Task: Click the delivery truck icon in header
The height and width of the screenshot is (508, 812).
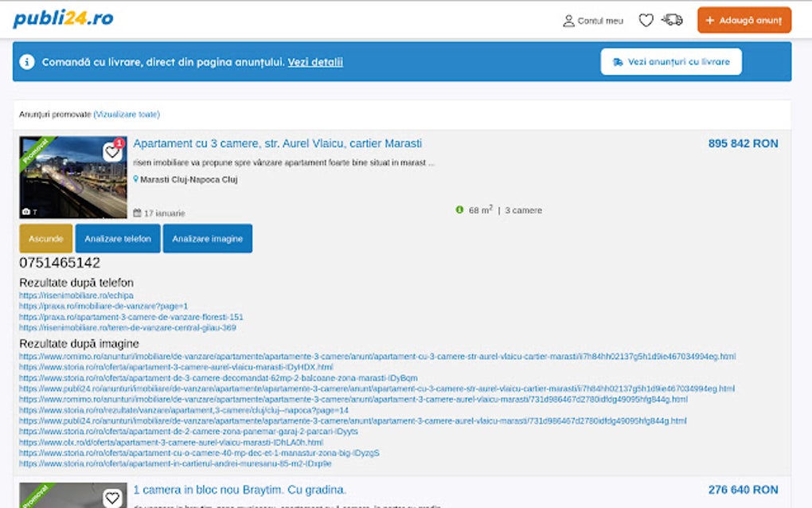Action: [x=671, y=21]
